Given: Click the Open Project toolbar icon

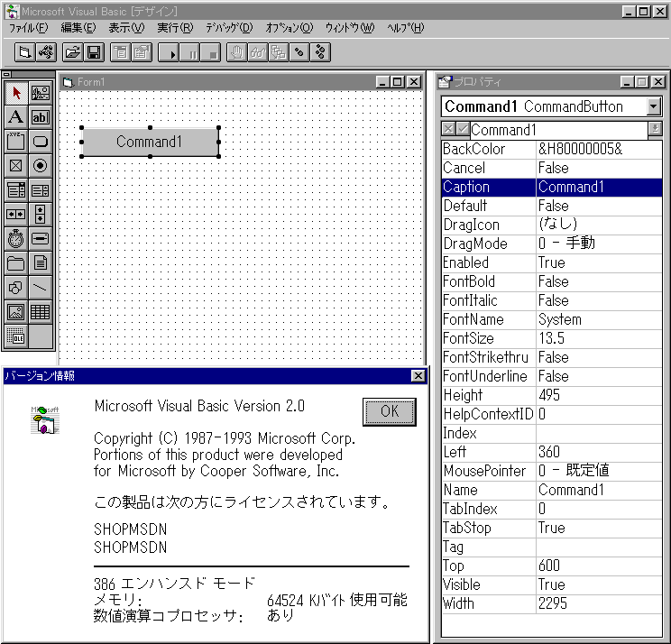Looking at the screenshot, I should [x=73, y=52].
